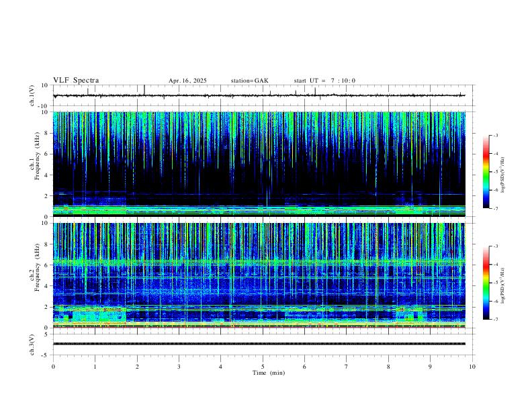Click the time-axis tick label "7"
The height and width of the screenshot is (411, 532).
click(347, 367)
